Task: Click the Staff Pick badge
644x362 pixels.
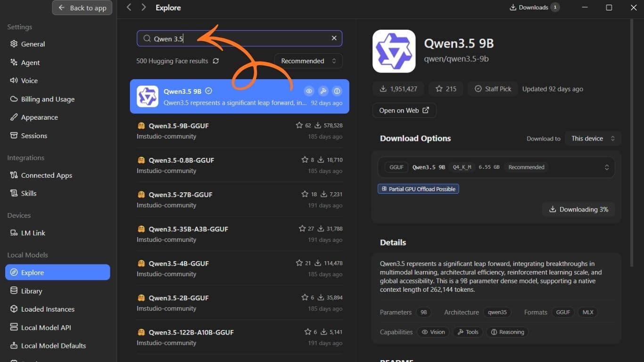Action: pos(493,89)
